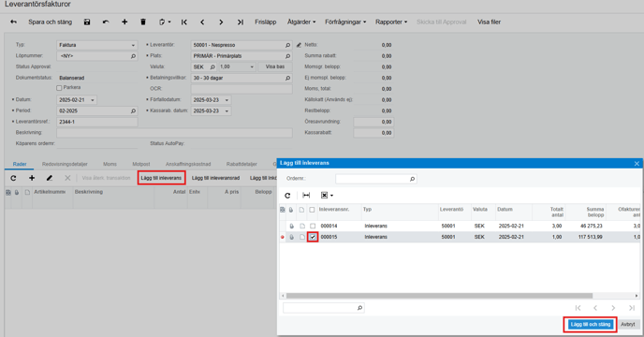This screenshot has width=644, height=337.
Task: Open the Excel export dropdown in the dialog
Action: [x=327, y=196]
